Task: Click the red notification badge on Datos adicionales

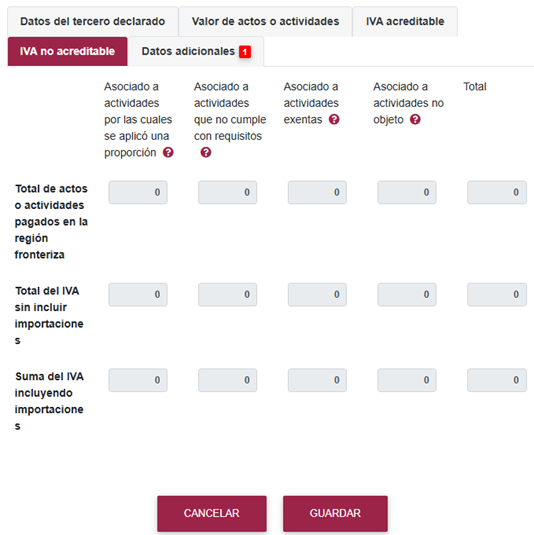Action: point(245,52)
